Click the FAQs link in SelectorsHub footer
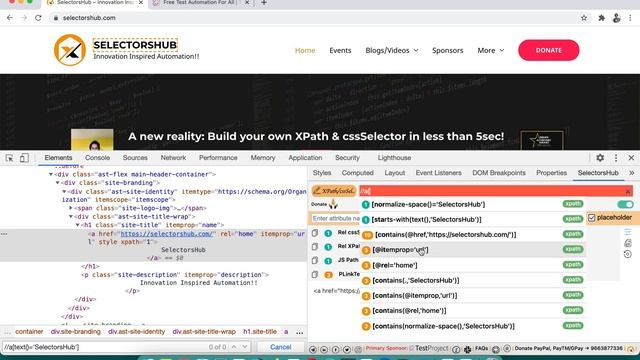This screenshot has height=360, width=640. click(x=481, y=349)
